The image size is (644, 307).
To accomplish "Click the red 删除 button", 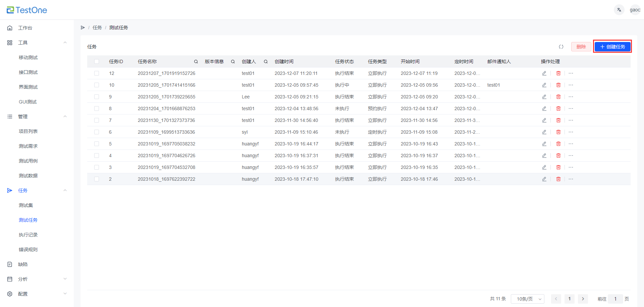I will click(x=581, y=47).
